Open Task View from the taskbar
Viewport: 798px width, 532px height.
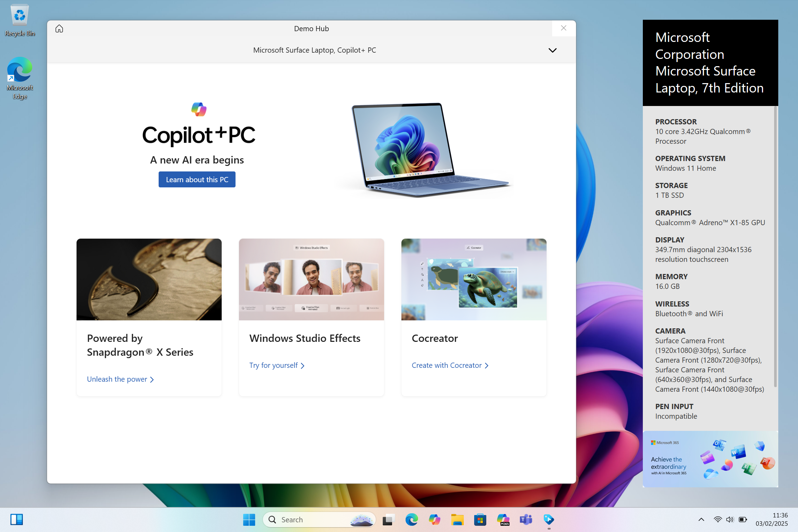(389, 520)
